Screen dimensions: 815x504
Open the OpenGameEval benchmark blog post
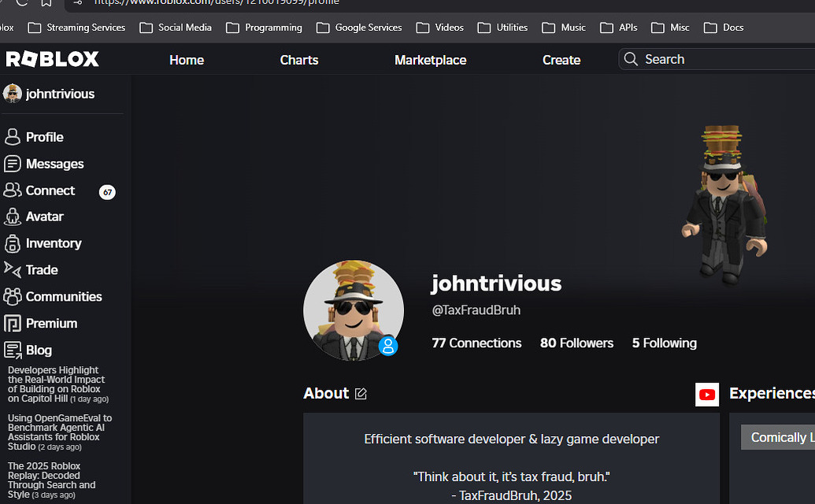point(59,432)
